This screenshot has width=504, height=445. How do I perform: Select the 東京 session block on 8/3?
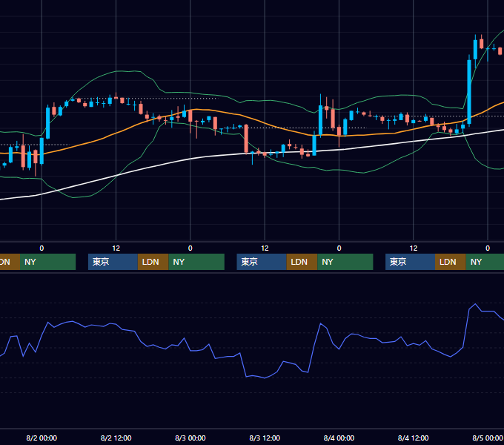(262, 262)
